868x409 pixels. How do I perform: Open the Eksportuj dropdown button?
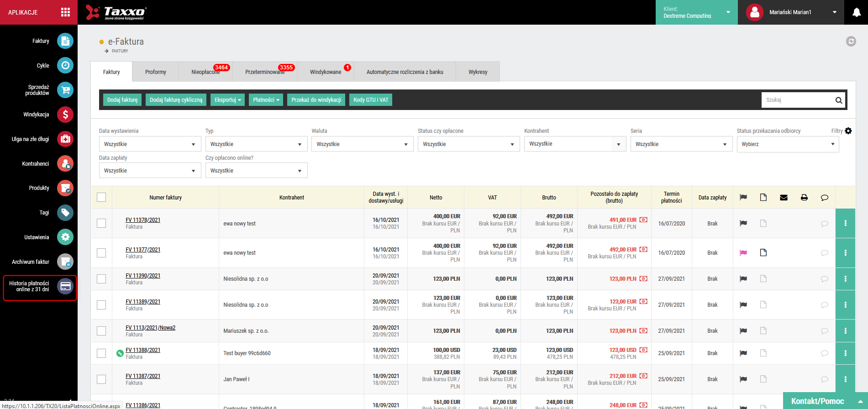tap(227, 100)
